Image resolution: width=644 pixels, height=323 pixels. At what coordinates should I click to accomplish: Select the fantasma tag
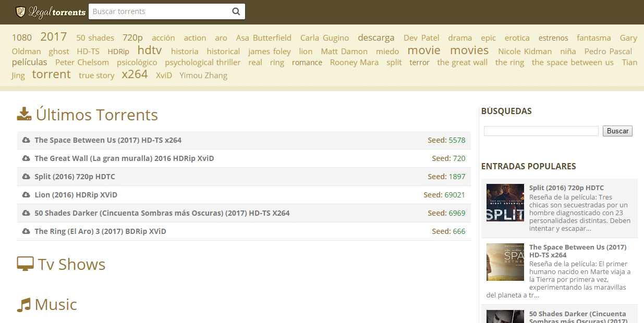pos(594,38)
